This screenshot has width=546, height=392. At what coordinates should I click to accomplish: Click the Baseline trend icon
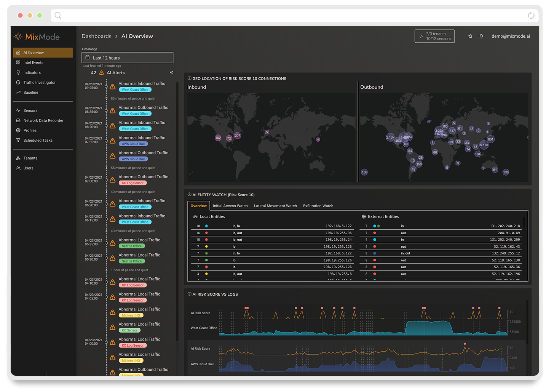(18, 92)
